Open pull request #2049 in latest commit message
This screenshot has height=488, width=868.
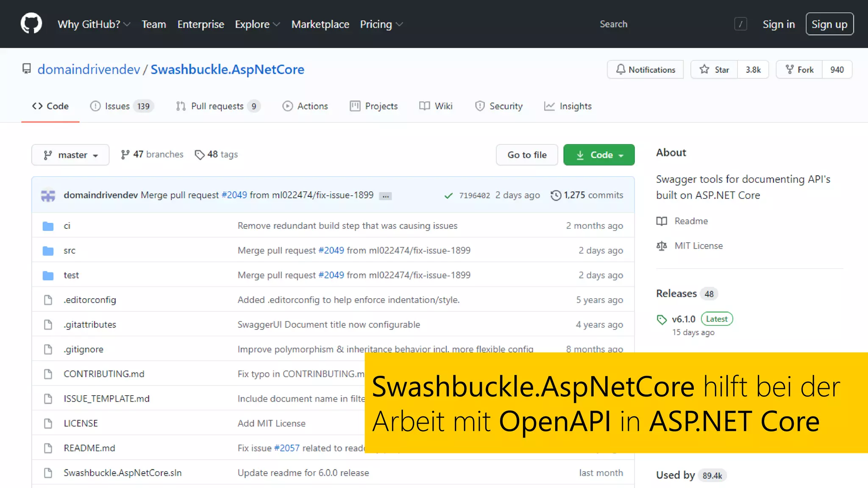tap(234, 195)
